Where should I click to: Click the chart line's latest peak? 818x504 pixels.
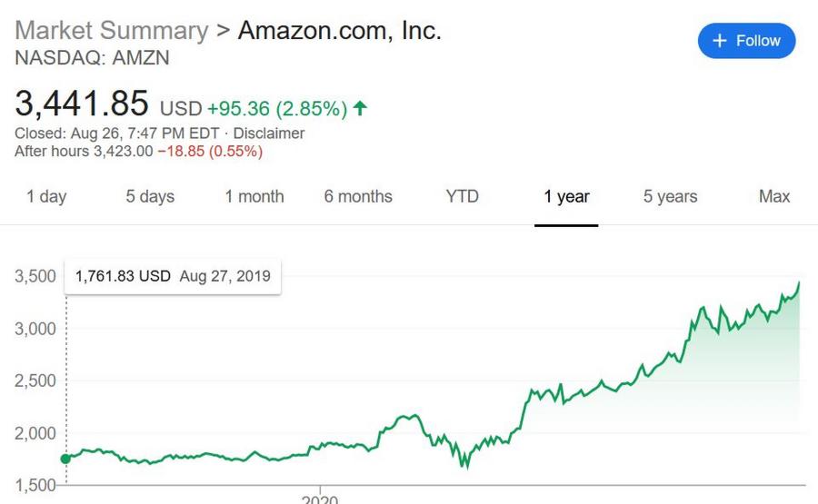(x=799, y=283)
